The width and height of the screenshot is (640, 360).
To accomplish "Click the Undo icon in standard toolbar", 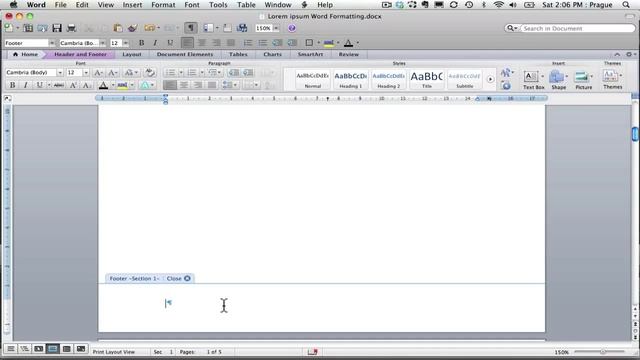I will tap(150, 28).
